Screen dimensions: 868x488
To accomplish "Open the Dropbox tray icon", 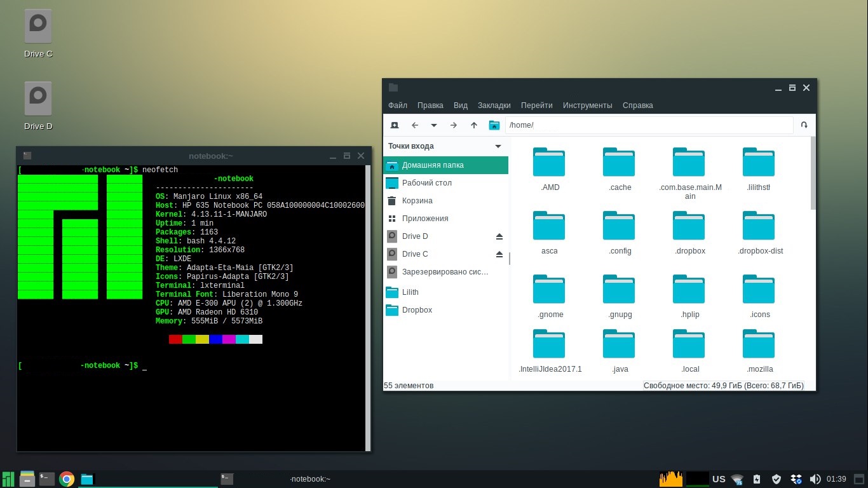I will click(796, 479).
